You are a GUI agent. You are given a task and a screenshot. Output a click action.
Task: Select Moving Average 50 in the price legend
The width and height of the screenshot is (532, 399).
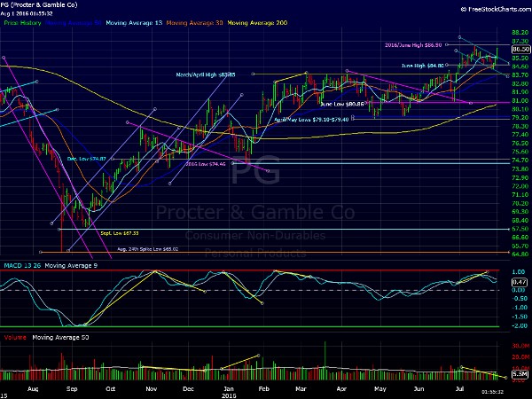pos(74,23)
